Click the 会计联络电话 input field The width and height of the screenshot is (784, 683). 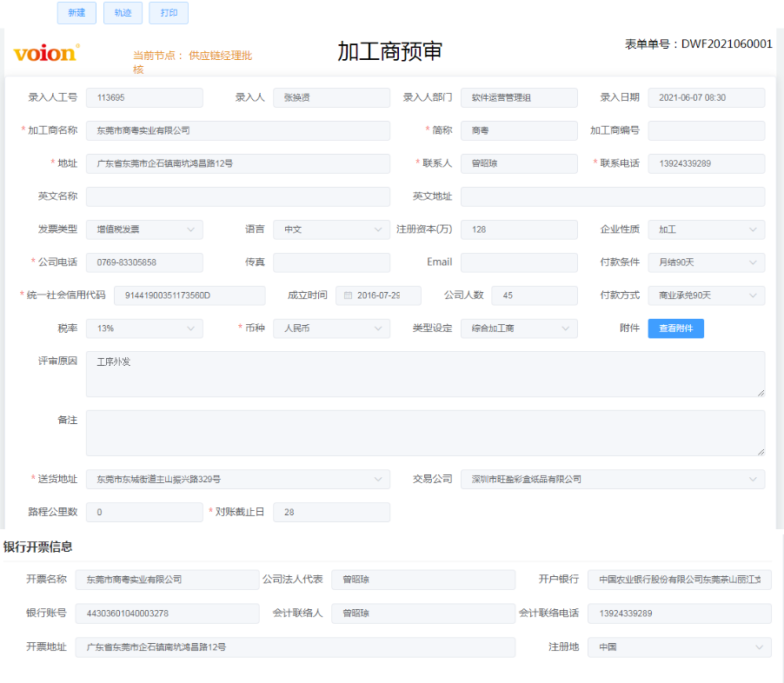(680, 613)
